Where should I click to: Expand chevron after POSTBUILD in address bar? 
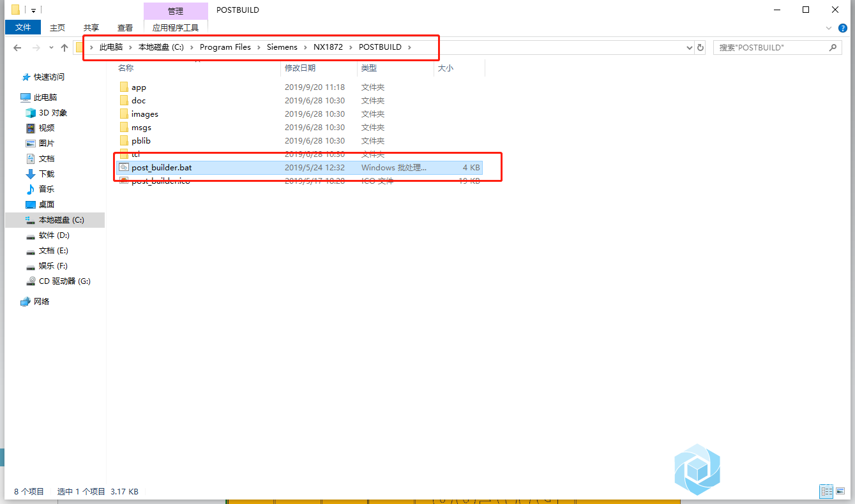[x=410, y=47]
